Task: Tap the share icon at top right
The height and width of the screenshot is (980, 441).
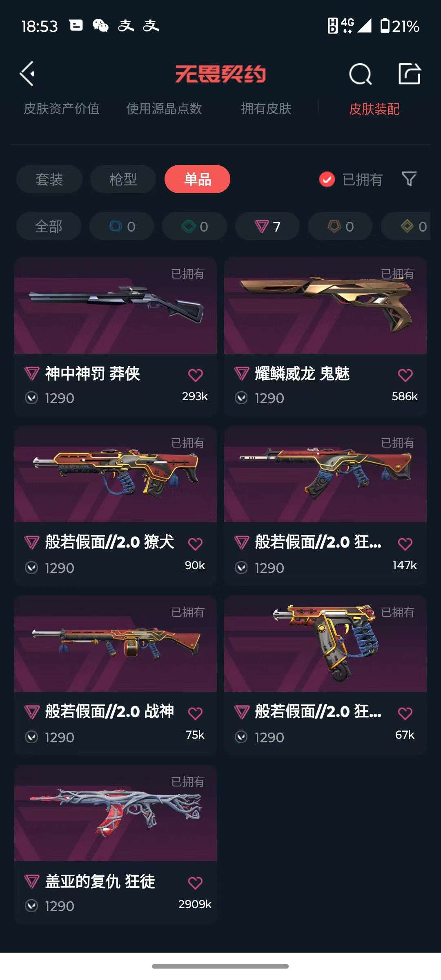Action: click(410, 74)
